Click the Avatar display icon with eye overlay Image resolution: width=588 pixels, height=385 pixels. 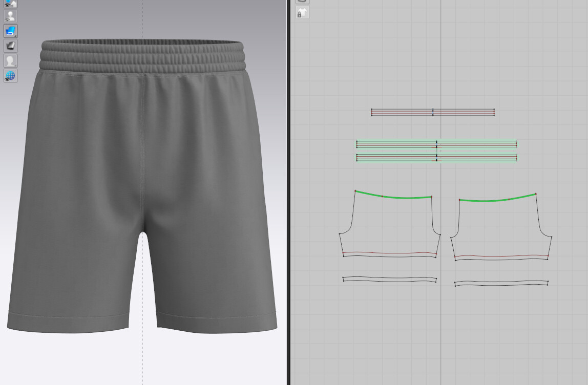10,15
